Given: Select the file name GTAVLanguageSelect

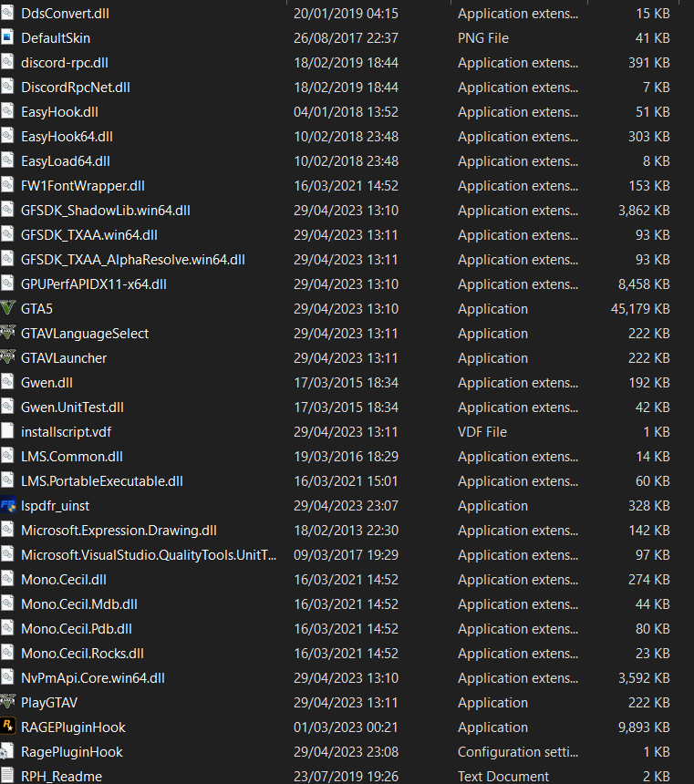Looking at the screenshot, I should [x=85, y=334].
